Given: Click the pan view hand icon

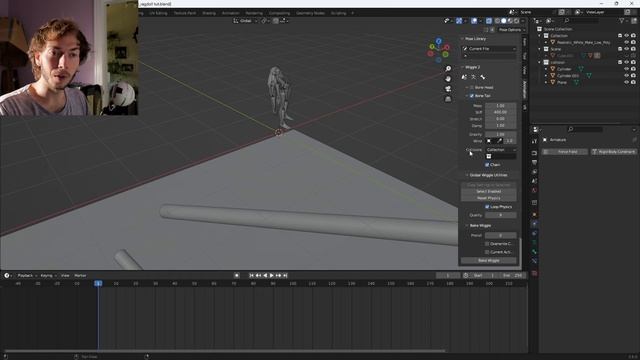Looking at the screenshot, I should [448, 79].
